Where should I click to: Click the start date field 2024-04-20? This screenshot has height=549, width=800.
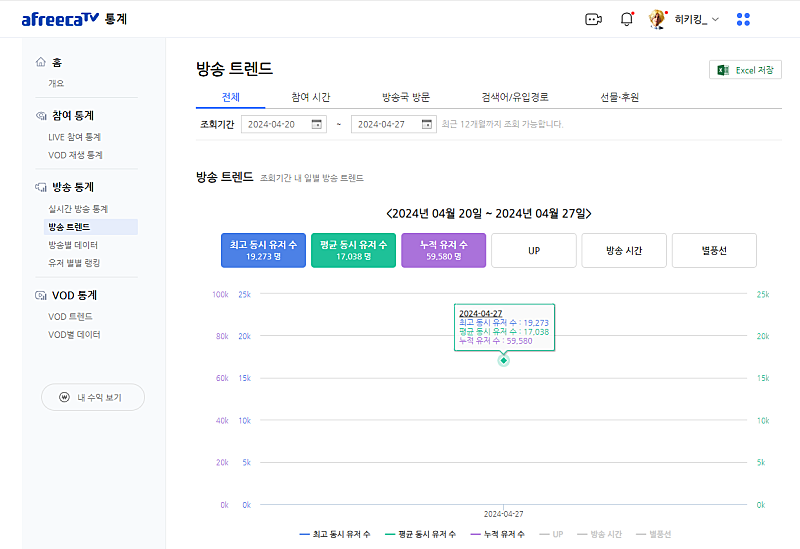point(272,124)
